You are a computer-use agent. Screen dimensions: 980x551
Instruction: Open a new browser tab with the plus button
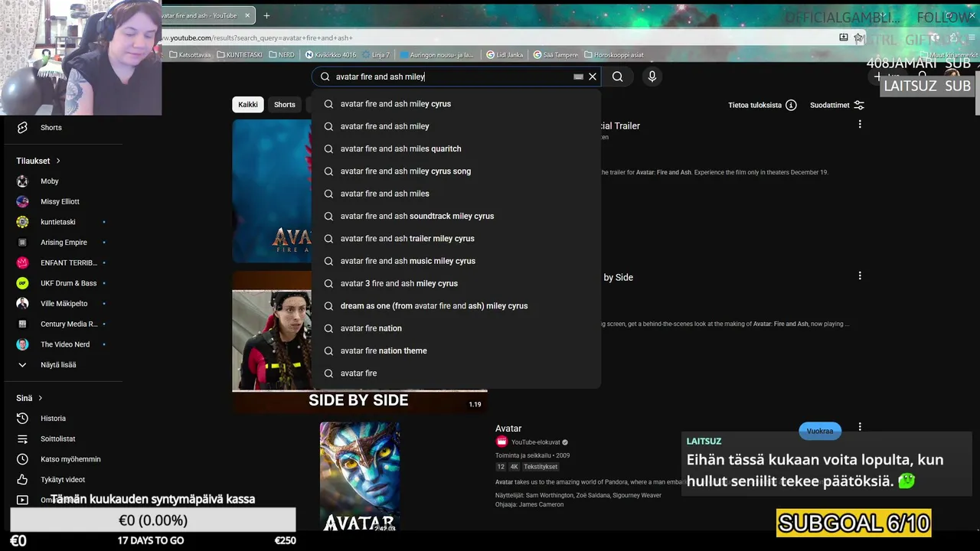[266, 15]
